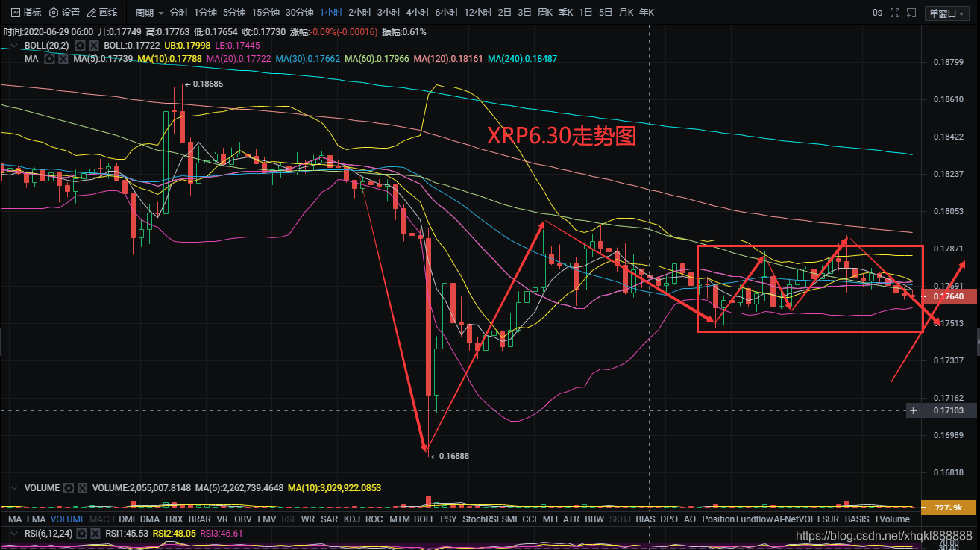Image resolution: width=980 pixels, height=550 pixels.
Task: Switch to 5分钟 timeframe
Action: pos(234,13)
